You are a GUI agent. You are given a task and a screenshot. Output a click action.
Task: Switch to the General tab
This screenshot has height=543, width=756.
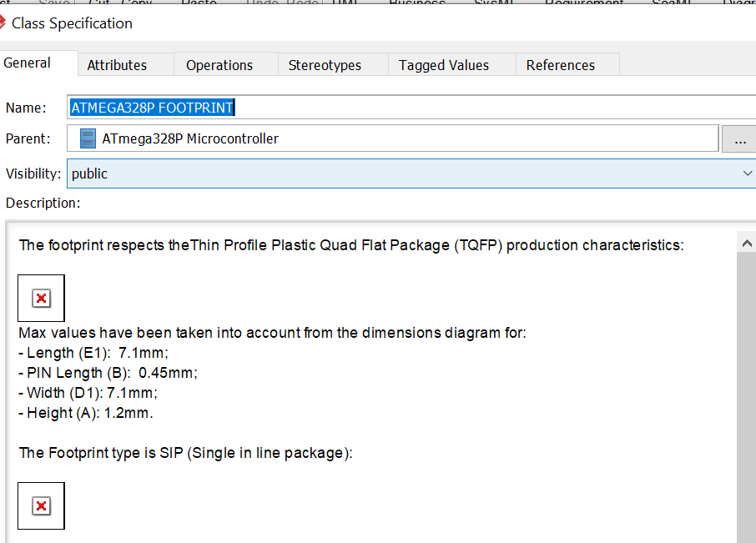coord(38,63)
